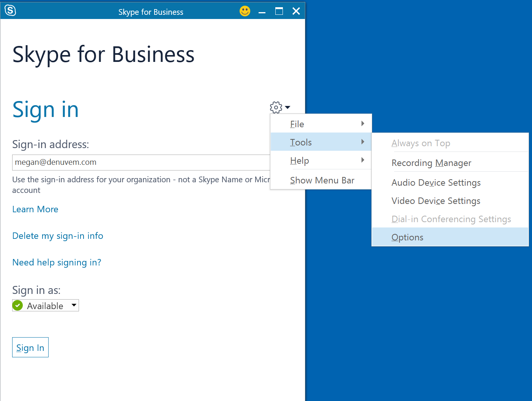Open the Sign in as status dropdown
This screenshot has height=401, width=532.
coord(46,305)
